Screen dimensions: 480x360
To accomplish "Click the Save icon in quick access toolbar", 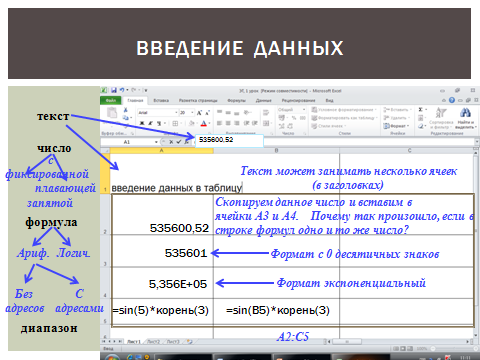I will point(114,90).
